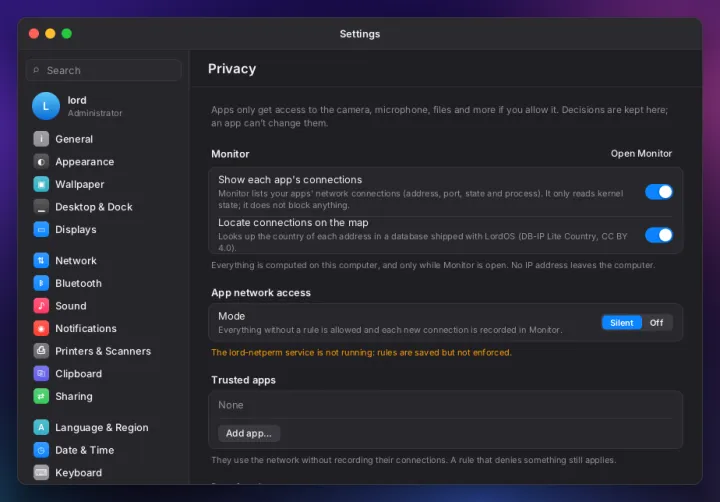Select the Notifications red icon
The image size is (720, 502).
click(x=41, y=328)
